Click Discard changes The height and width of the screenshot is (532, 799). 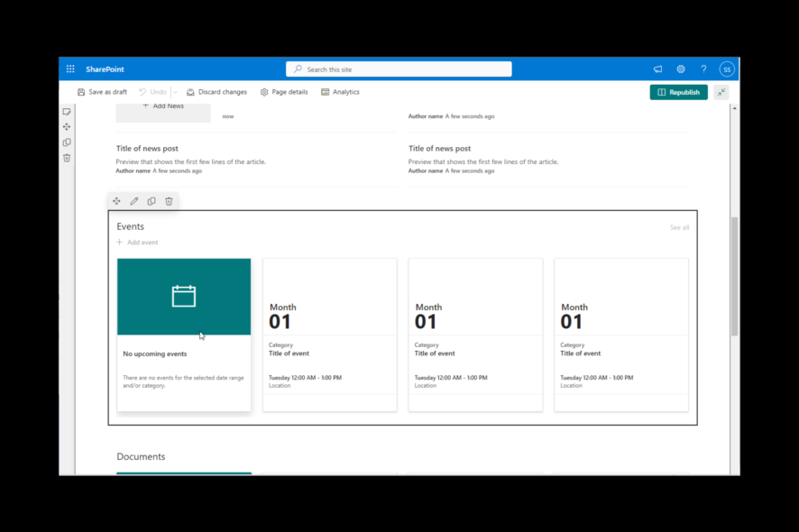point(216,92)
